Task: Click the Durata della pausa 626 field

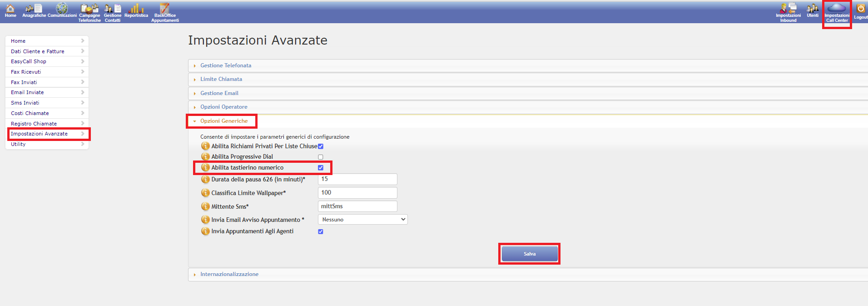Action: (x=357, y=179)
